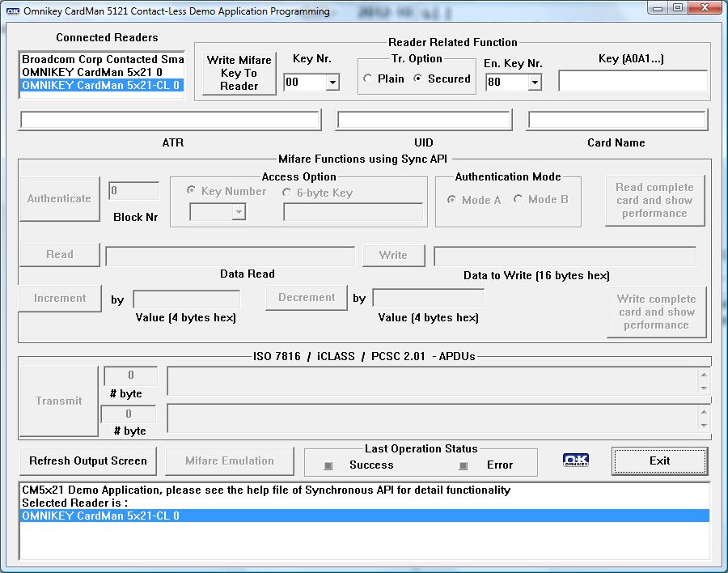Click upper APDU byte count field
The image size is (728, 573).
click(x=131, y=375)
